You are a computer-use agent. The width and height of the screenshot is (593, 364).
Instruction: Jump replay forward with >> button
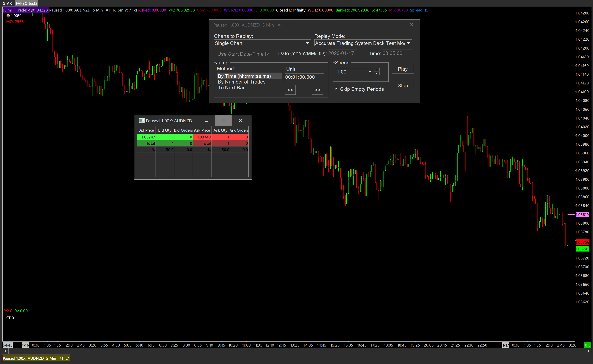click(x=318, y=90)
